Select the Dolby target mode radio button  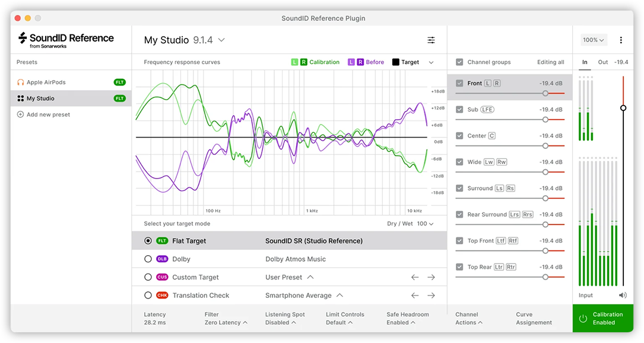pyautogui.click(x=148, y=259)
